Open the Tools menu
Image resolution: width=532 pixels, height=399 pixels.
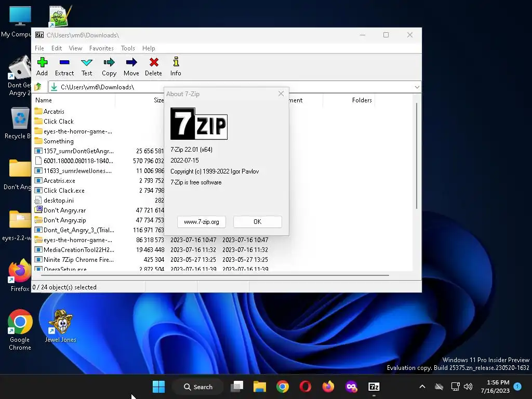[128, 48]
